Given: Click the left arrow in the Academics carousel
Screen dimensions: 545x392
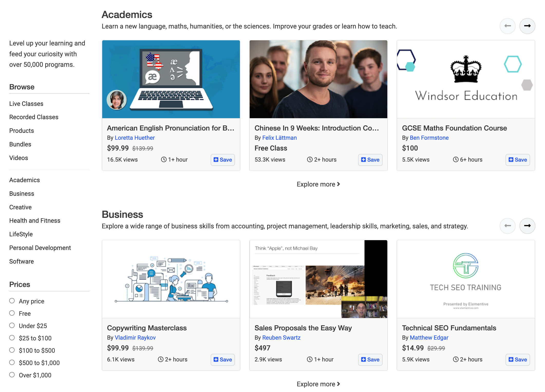Looking at the screenshot, I should [508, 26].
